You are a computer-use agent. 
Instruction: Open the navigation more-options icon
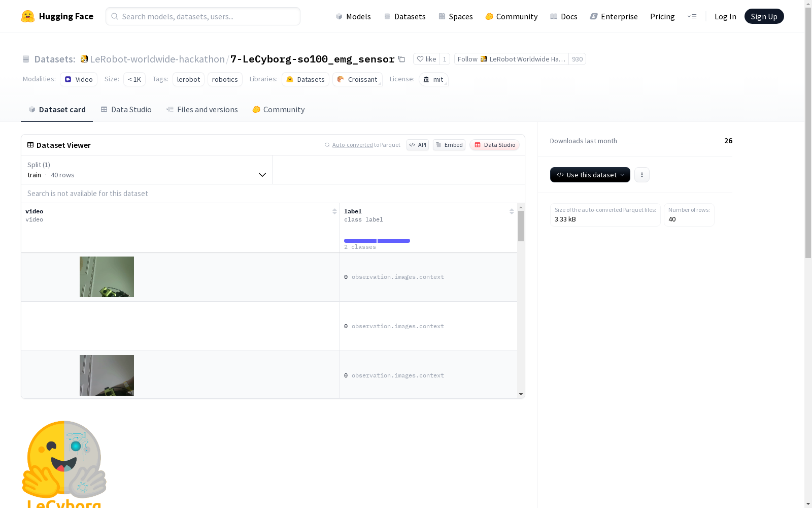pyautogui.click(x=692, y=16)
